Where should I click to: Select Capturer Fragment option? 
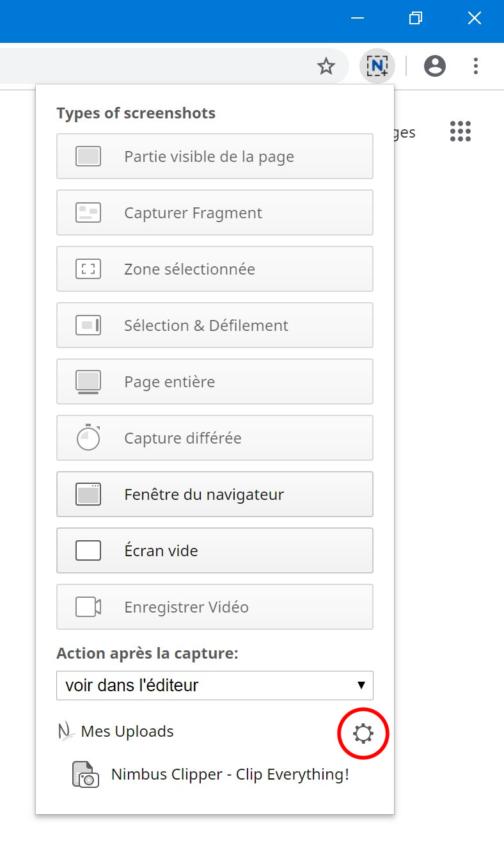215,212
